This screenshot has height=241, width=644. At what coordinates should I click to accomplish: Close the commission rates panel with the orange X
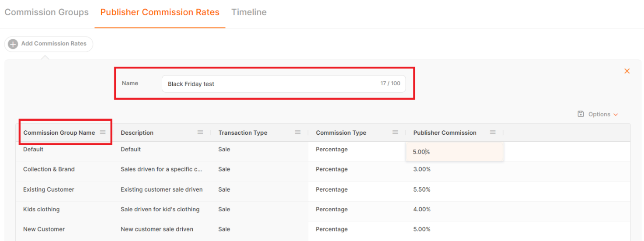[627, 71]
